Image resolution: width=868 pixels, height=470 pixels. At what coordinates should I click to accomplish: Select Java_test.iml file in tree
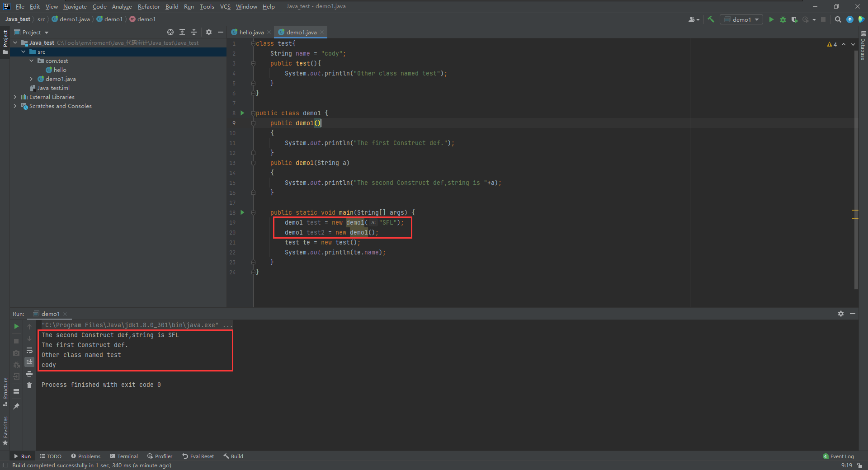coord(50,88)
